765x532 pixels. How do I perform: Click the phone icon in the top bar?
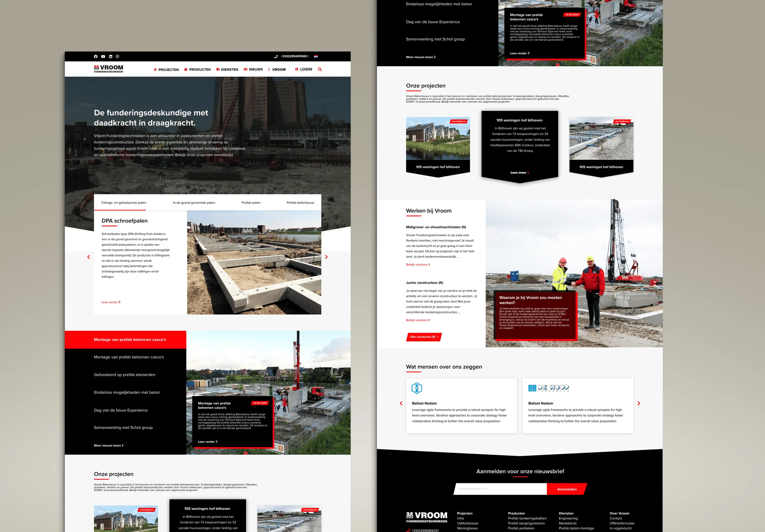click(x=276, y=57)
